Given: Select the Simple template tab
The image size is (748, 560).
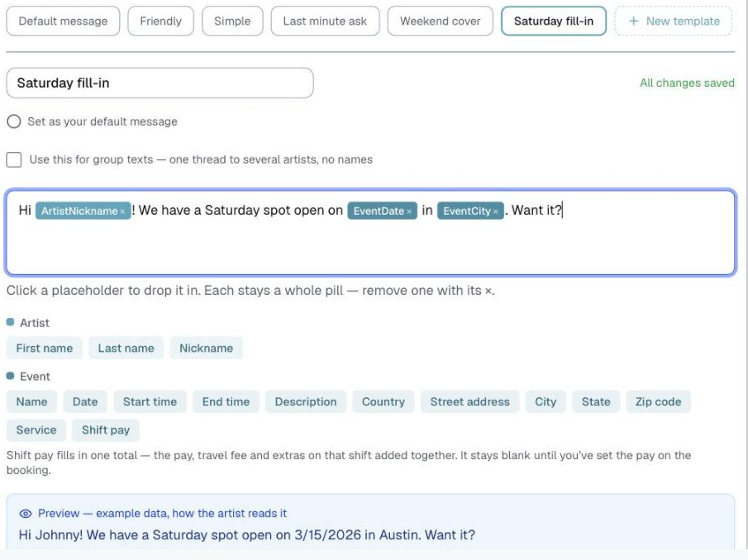Looking at the screenshot, I should pyautogui.click(x=232, y=21).
